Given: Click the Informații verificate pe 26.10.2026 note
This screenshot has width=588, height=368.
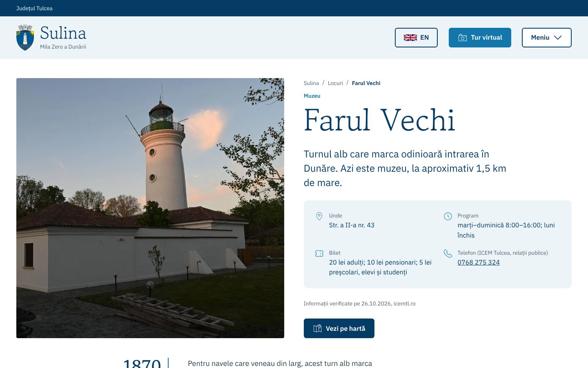Looking at the screenshot, I should (359, 303).
